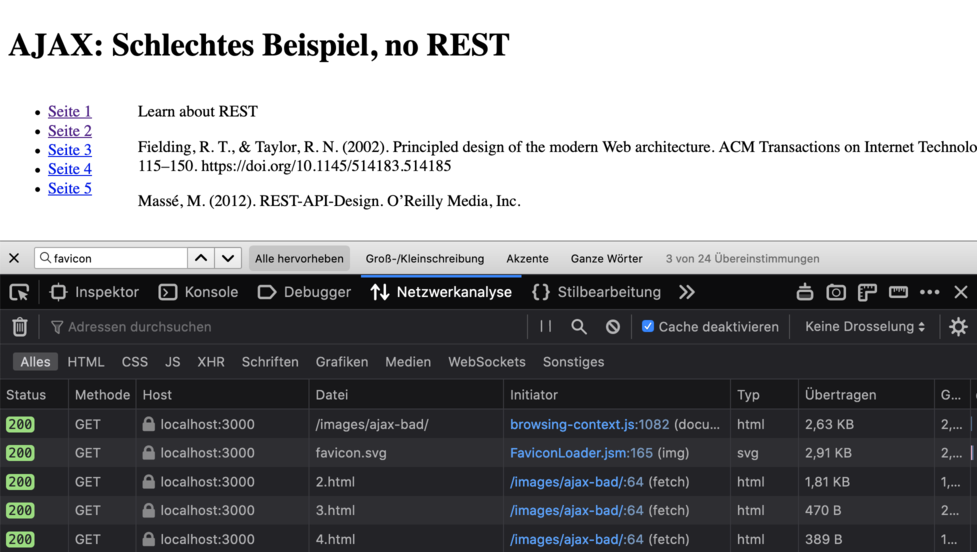Sort by Übertragen column header
977x552 pixels.
(x=866, y=394)
